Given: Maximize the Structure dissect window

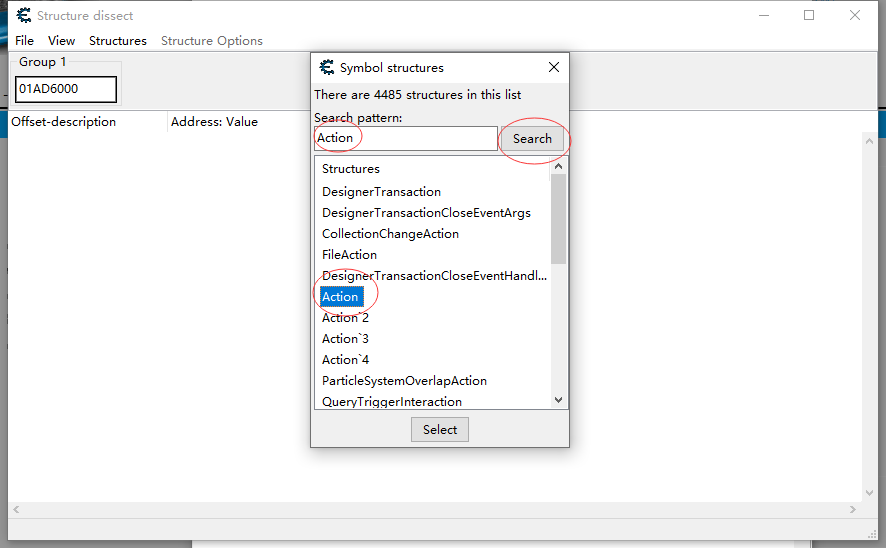Looking at the screenshot, I should tap(809, 15).
